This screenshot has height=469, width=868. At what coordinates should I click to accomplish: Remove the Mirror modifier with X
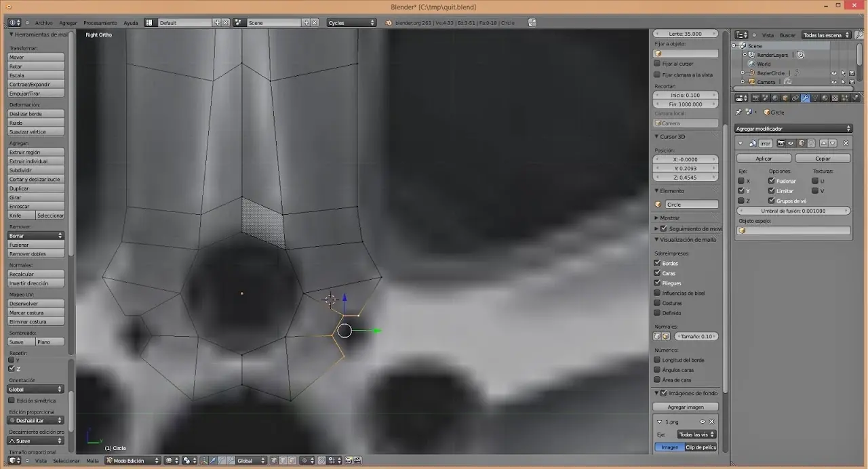[x=846, y=143]
